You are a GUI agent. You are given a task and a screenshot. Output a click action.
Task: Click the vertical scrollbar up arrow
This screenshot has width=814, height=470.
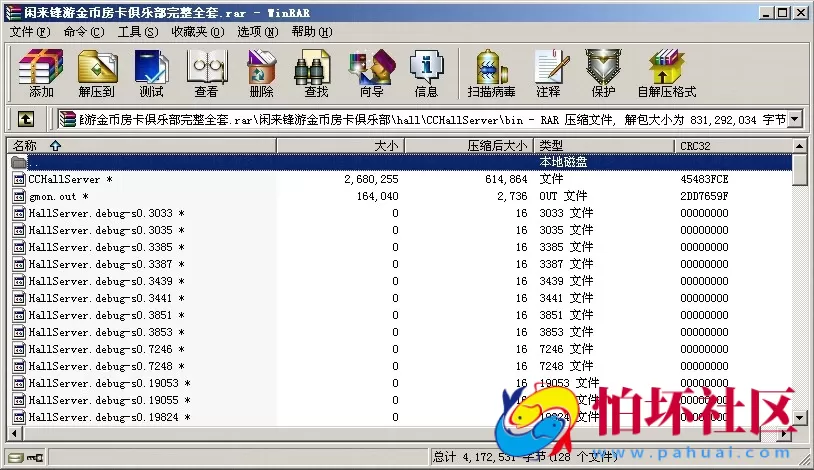pos(799,146)
